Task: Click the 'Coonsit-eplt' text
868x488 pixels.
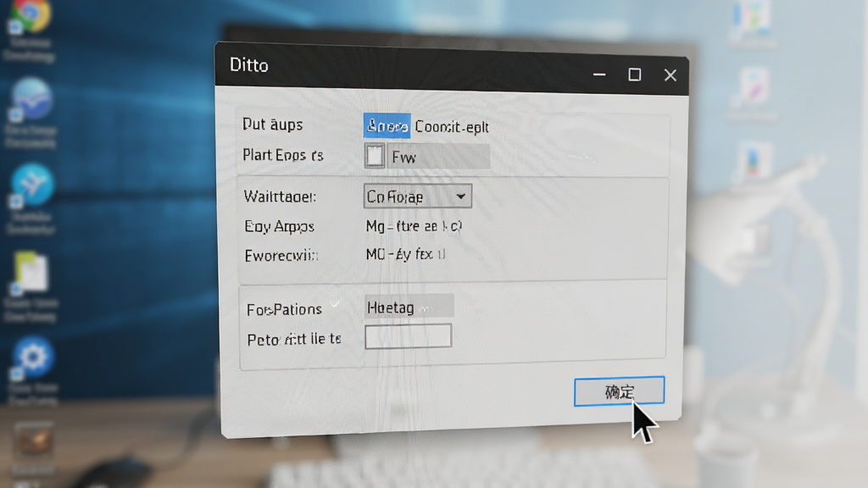Action: pyautogui.click(x=452, y=127)
